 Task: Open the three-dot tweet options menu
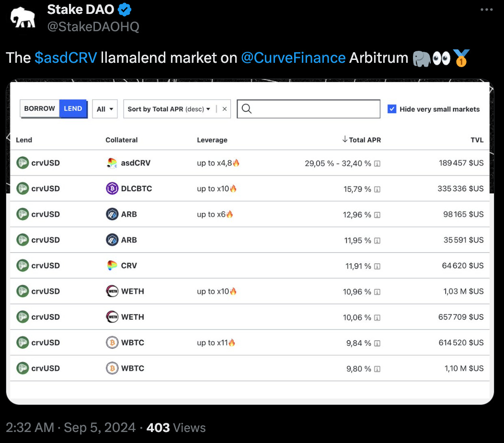tap(486, 10)
